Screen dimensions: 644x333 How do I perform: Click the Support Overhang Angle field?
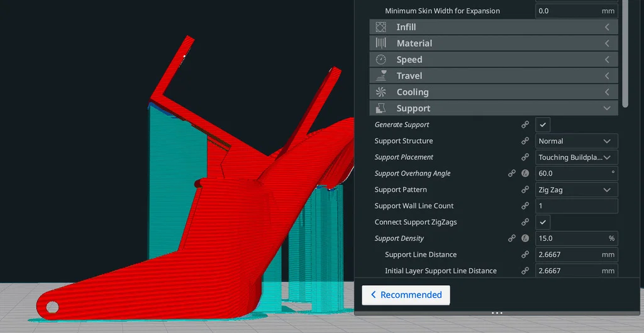(x=577, y=174)
